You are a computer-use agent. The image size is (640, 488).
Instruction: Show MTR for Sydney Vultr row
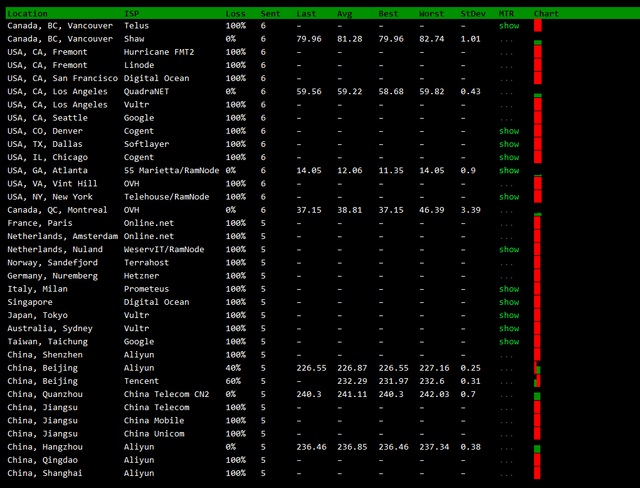pos(509,328)
